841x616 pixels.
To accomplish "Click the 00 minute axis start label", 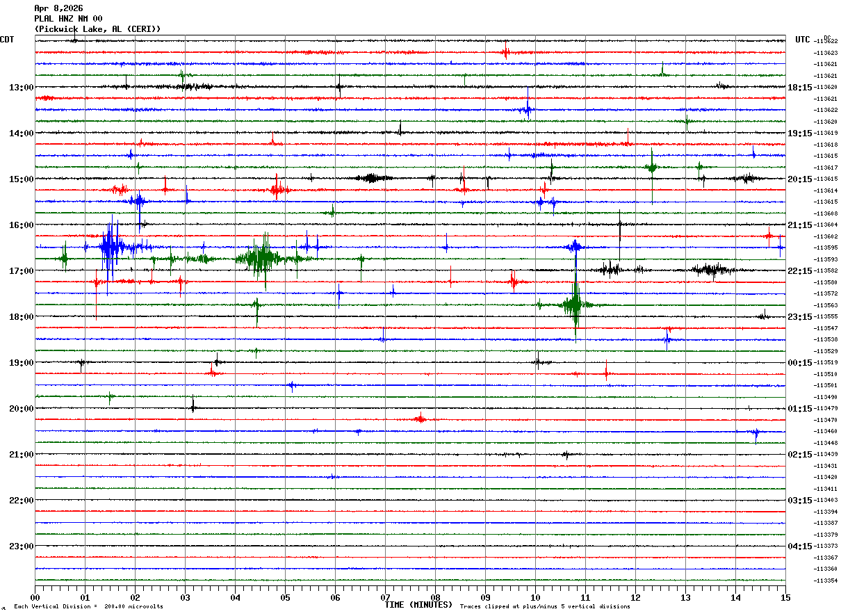I will point(35,598).
